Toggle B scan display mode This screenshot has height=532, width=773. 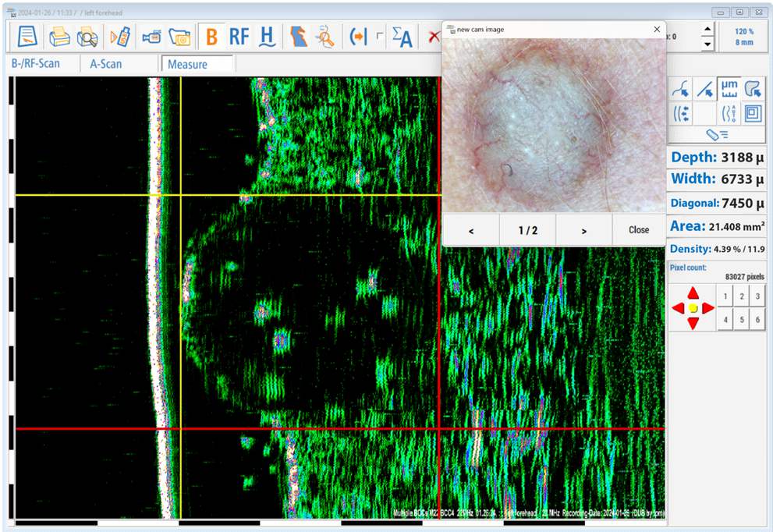211,37
